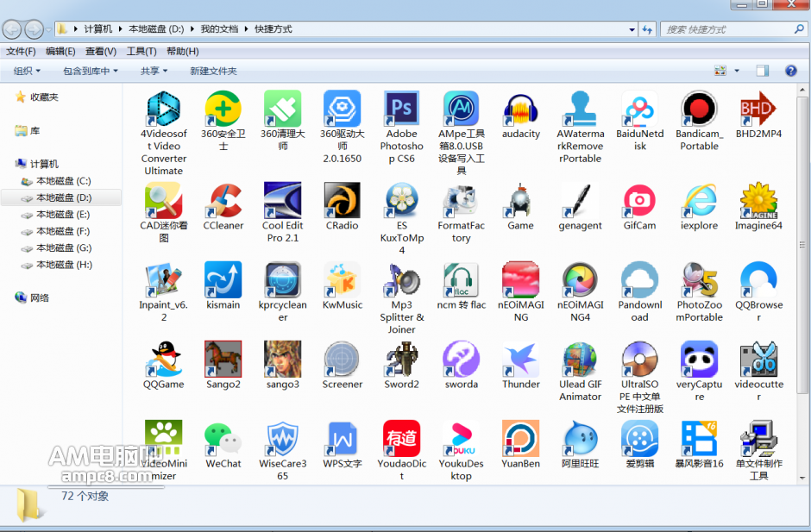This screenshot has height=532, width=811.
Task: Select the CAD迷你看图 shortcut icon
Action: (163, 200)
